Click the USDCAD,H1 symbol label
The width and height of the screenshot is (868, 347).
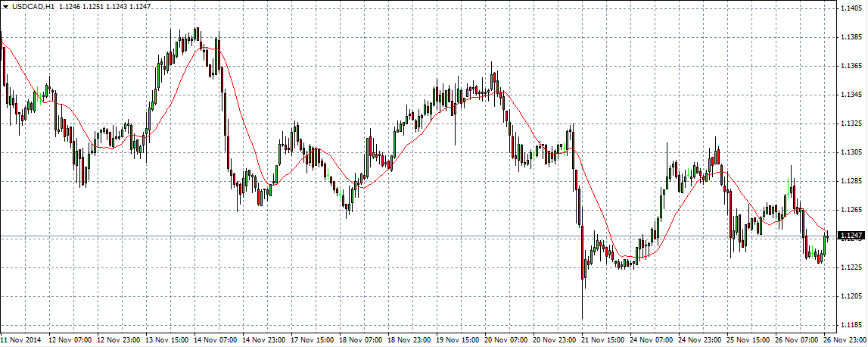32,6
